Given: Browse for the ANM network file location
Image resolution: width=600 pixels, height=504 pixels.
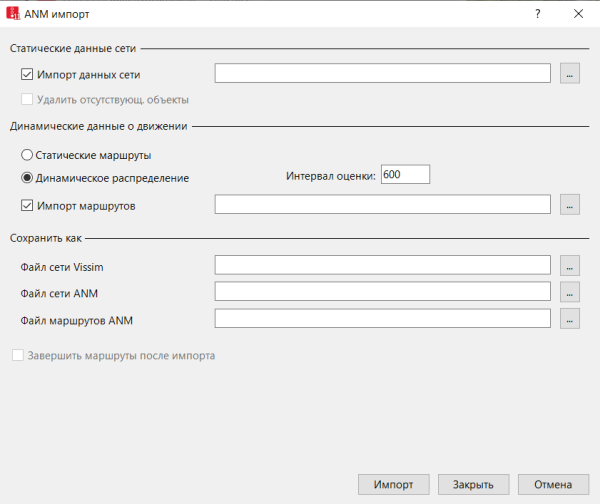Looking at the screenshot, I should 569,292.
